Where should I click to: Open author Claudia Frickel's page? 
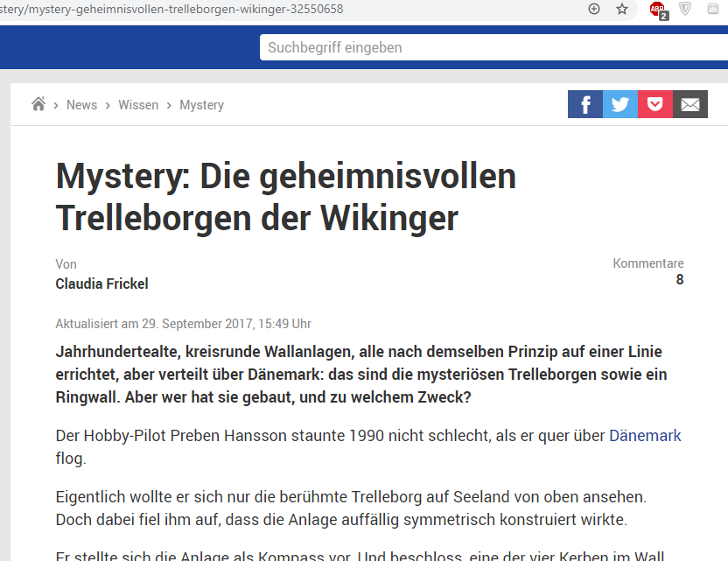pyautogui.click(x=101, y=284)
